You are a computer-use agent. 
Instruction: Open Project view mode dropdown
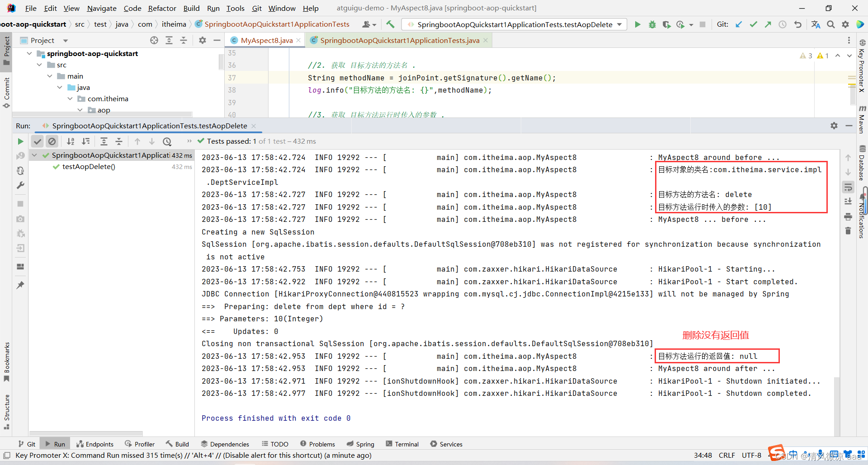(66, 41)
